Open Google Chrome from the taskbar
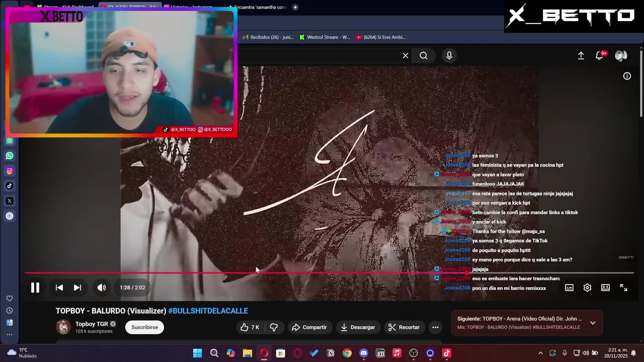The image size is (644, 362). point(347,353)
